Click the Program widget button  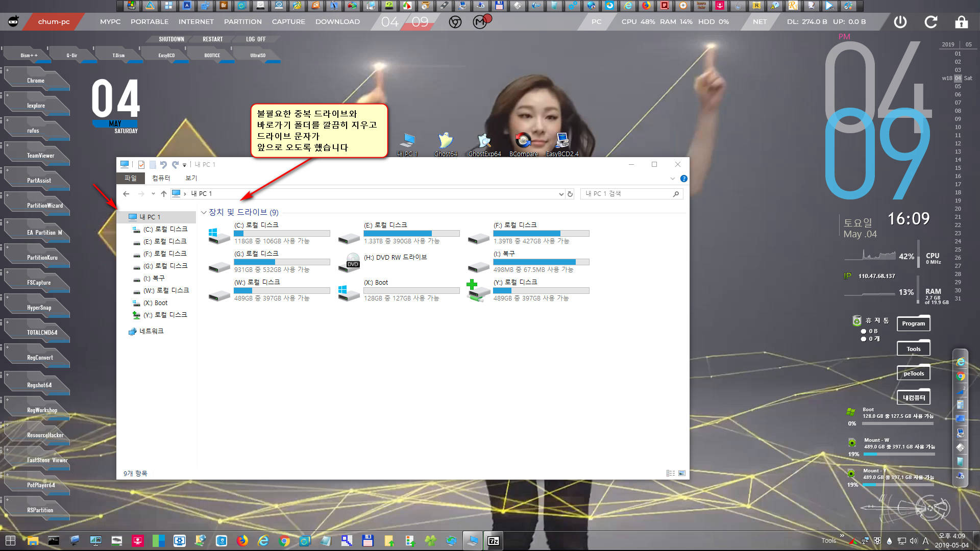pos(913,323)
